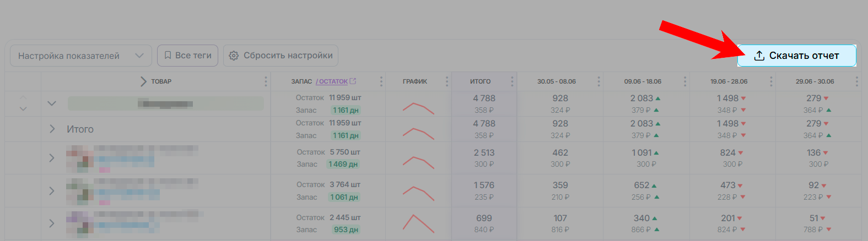Image resolution: width=868 pixels, height=241 pixels.
Task: Click the ИТОГО column header
Action: tap(480, 81)
